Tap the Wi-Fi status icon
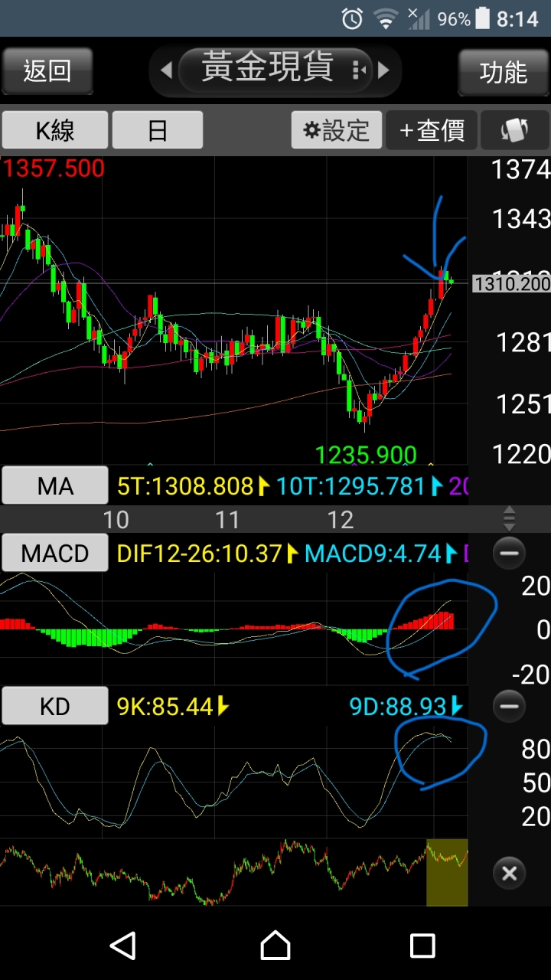This screenshot has height=980, width=551. 386,19
